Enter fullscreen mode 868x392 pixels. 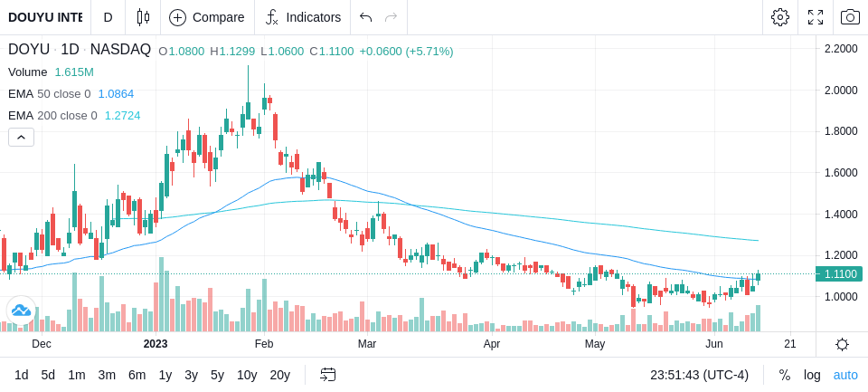click(x=815, y=17)
